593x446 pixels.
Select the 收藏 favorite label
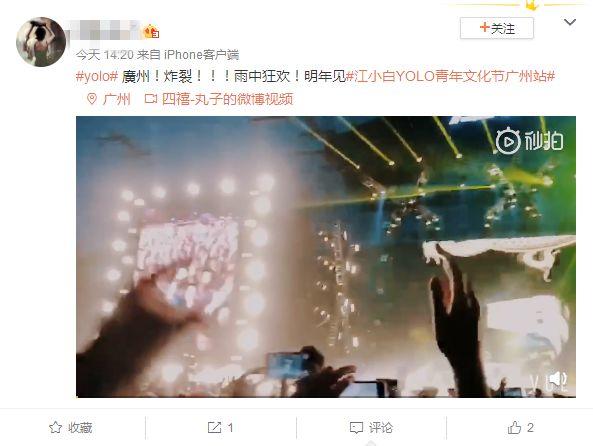pyautogui.click(x=80, y=428)
